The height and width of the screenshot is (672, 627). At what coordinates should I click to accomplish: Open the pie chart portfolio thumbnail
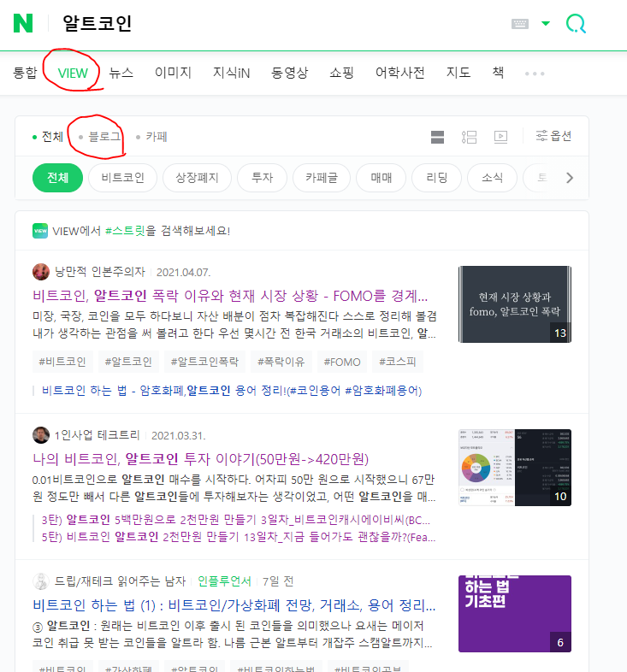point(515,468)
